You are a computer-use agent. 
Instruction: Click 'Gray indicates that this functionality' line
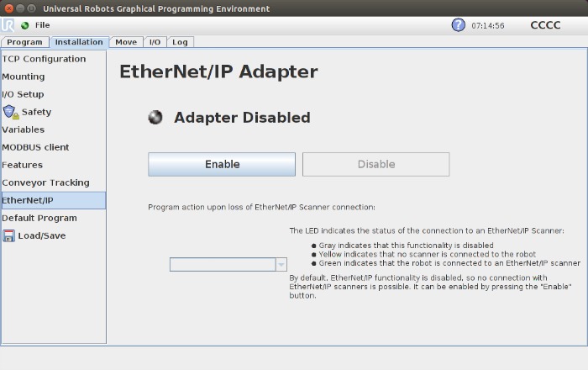(406, 246)
